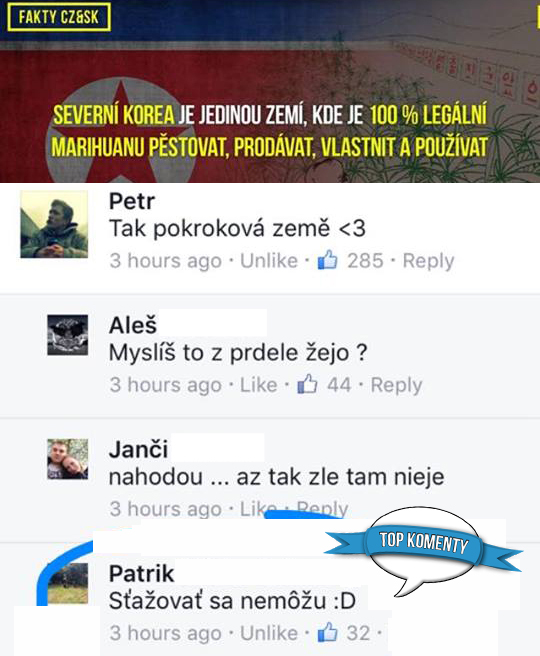Like Janči's comment

tap(258, 508)
